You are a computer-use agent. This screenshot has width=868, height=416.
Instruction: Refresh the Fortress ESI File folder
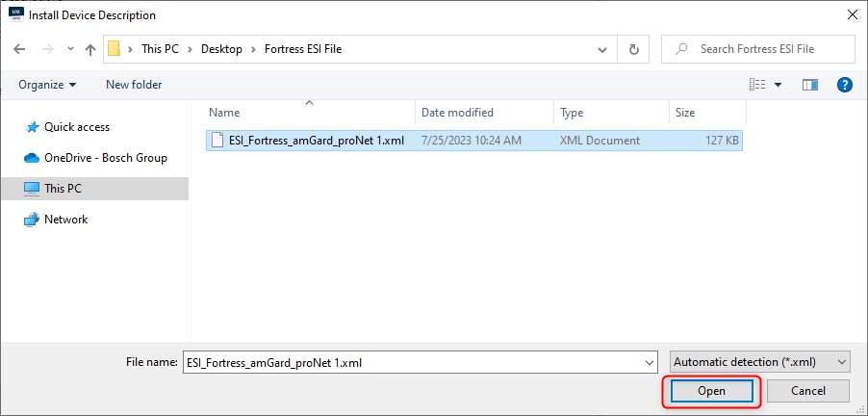click(634, 49)
